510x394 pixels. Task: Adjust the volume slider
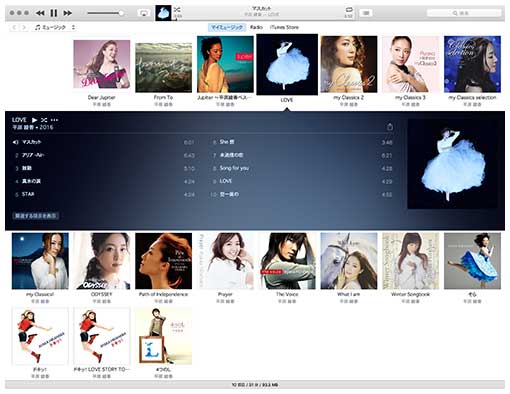coord(105,13)
